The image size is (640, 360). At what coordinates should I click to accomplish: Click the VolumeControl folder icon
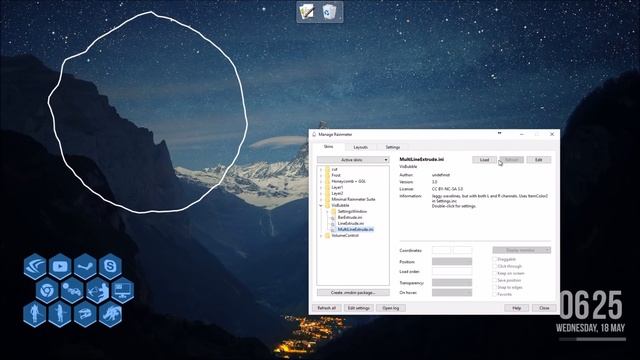click(x=327, y=236)
